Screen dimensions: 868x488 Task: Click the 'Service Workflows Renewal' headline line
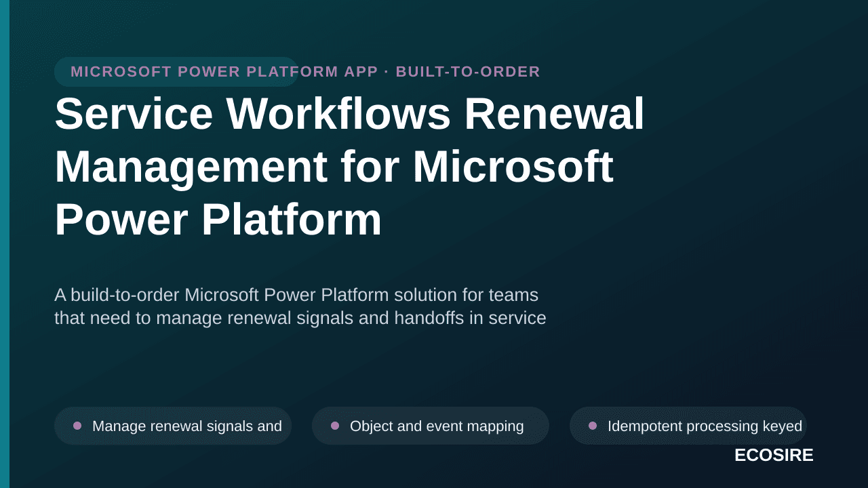[350, 113]
